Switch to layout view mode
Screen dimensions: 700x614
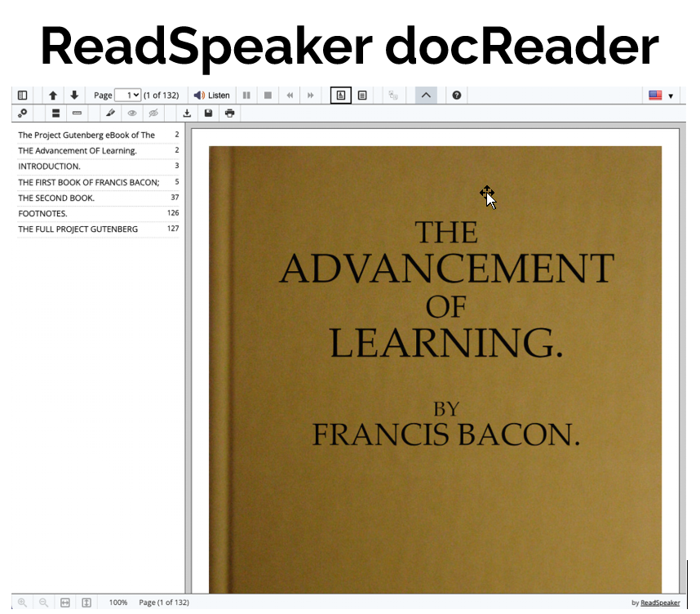point(341,96)
